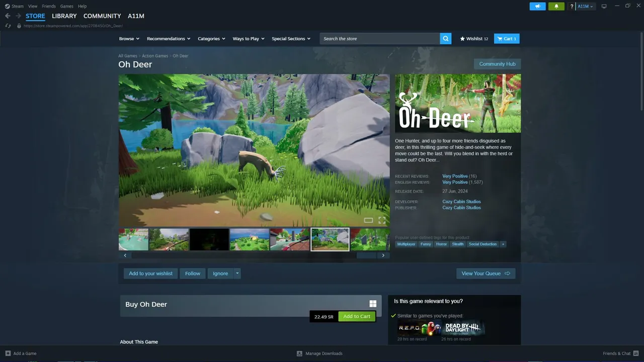Select the Multiplayer tag
Viewport: 644px width, 362px height.
406,244
